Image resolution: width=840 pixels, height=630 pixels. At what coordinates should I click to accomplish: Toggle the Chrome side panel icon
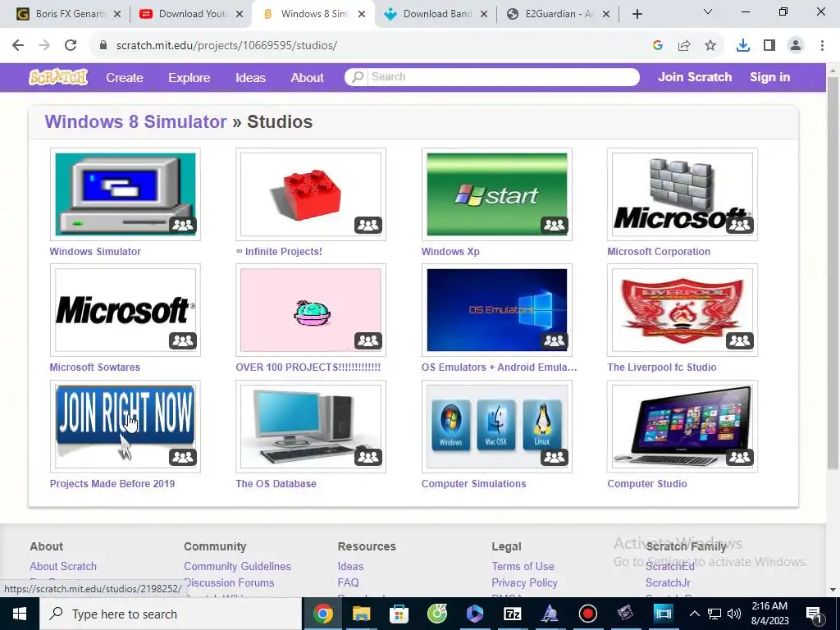point(769,46)
